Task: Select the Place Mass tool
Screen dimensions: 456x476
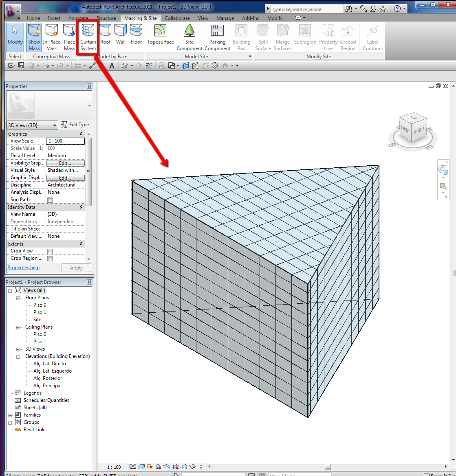Action: point(69,37)
